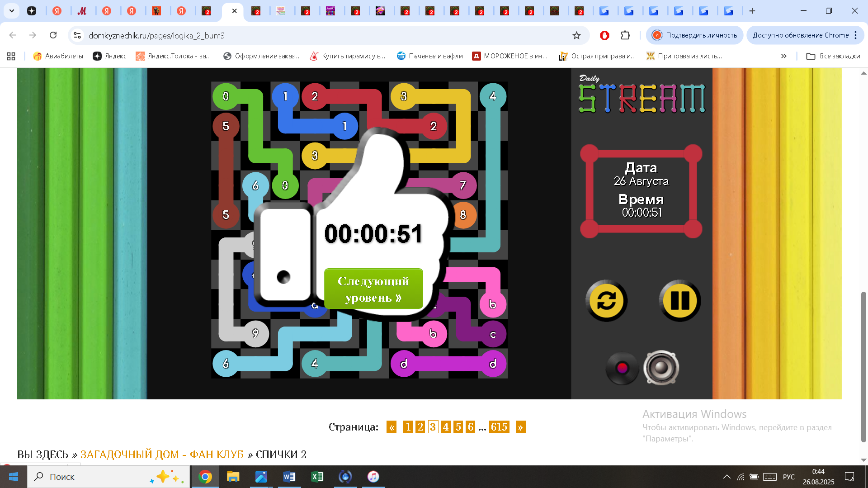Viewport: 868px width, 488px height.
Task: Open the Купить тирамису bookmark
Action: pos(347,56)
